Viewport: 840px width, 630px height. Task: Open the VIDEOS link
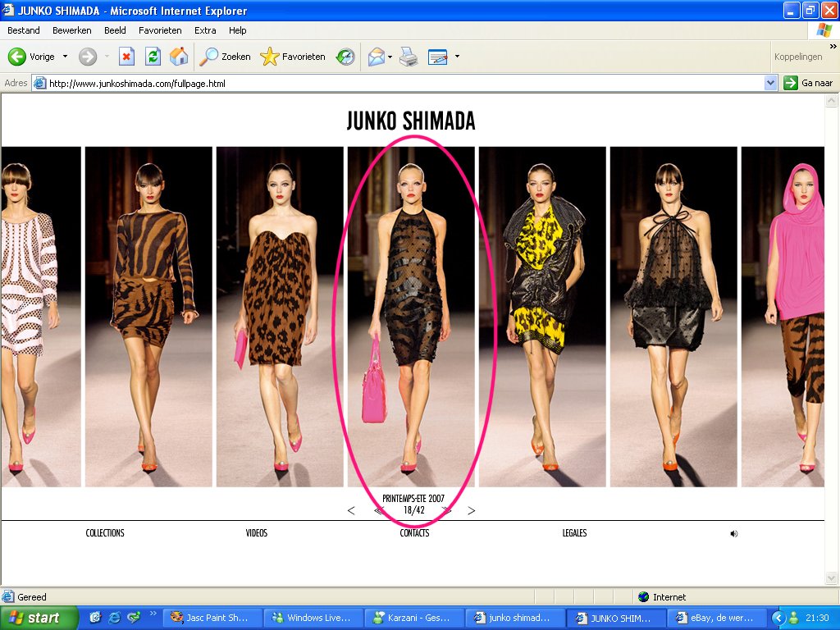257,533
